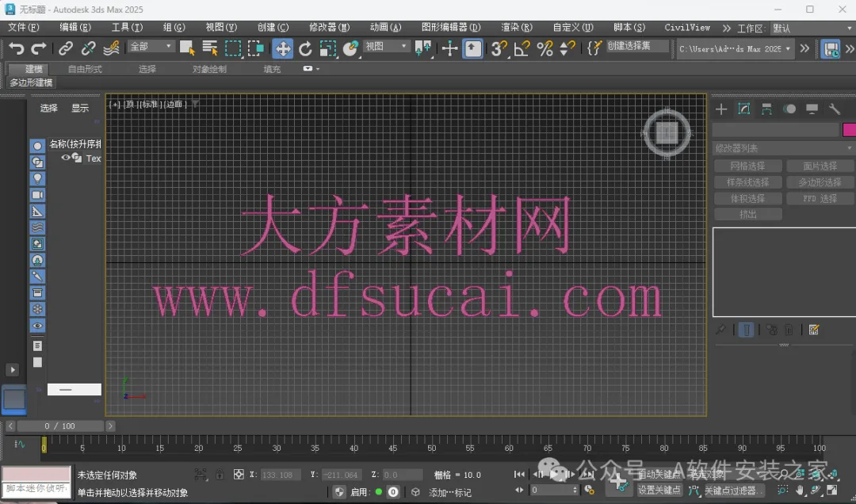This screenshot has height=504, width=856.
Task: Click the 挤出 modifier button
Action: coord(748,215)
